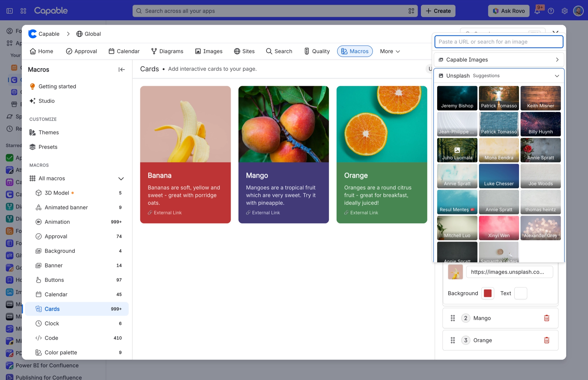The height and width of the screenshot is (380, 588).
Task: Open Studio in sidebar
Action: (77, 101)
